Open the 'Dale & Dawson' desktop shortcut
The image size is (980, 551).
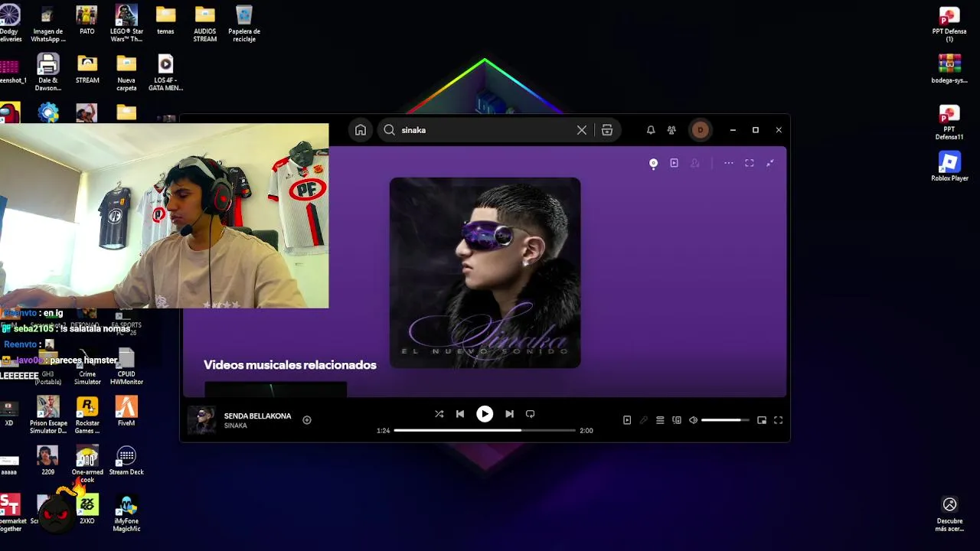pyautogui.click(x=47, y=72)
